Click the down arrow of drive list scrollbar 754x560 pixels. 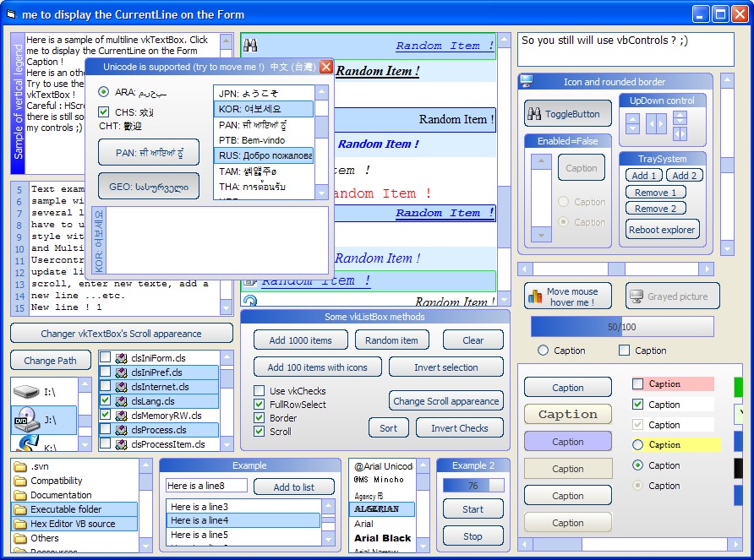click(85, 443)
